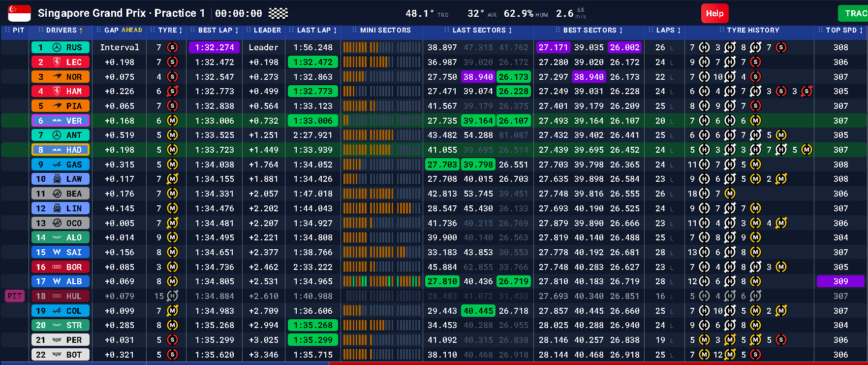Viewport: 868px width, 365px height.
Task: Select the HAM driver tag
Action: pos(61,91)
